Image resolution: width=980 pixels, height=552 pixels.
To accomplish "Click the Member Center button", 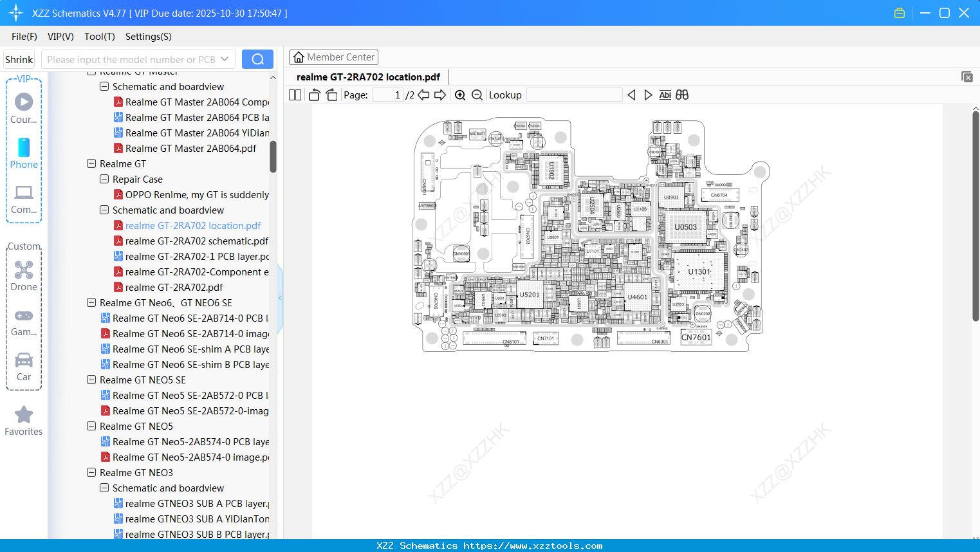I will (x=333, y=57).
